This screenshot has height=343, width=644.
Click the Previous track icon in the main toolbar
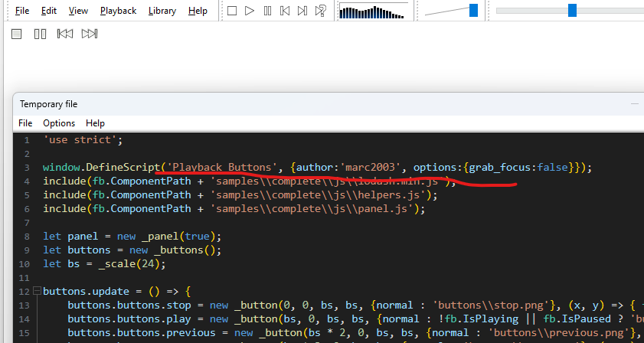[285, 11]
